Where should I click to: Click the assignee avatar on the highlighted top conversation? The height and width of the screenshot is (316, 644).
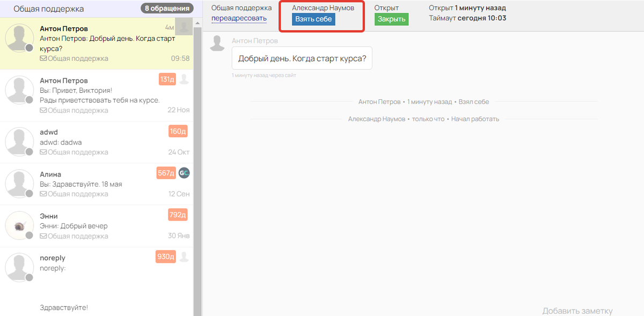coord(184,26)
